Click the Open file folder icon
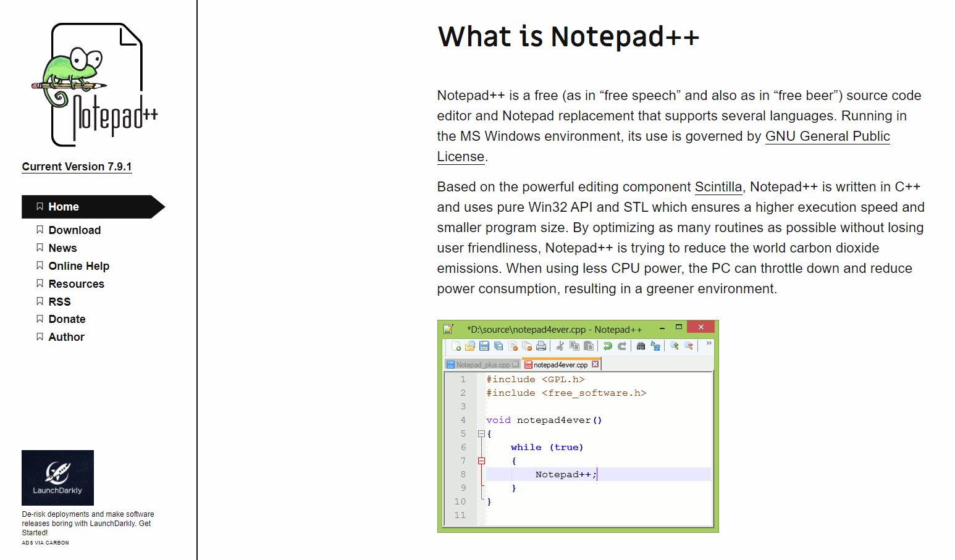Viewport: 955px width, 560px height. pyautogui.click(x=470, y=346)
